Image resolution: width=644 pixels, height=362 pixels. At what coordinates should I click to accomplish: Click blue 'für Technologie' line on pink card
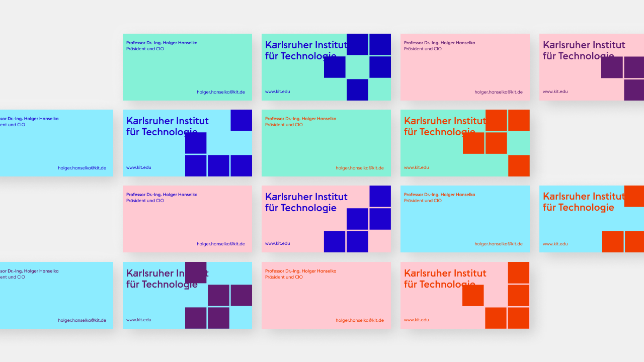click(301, 208)
